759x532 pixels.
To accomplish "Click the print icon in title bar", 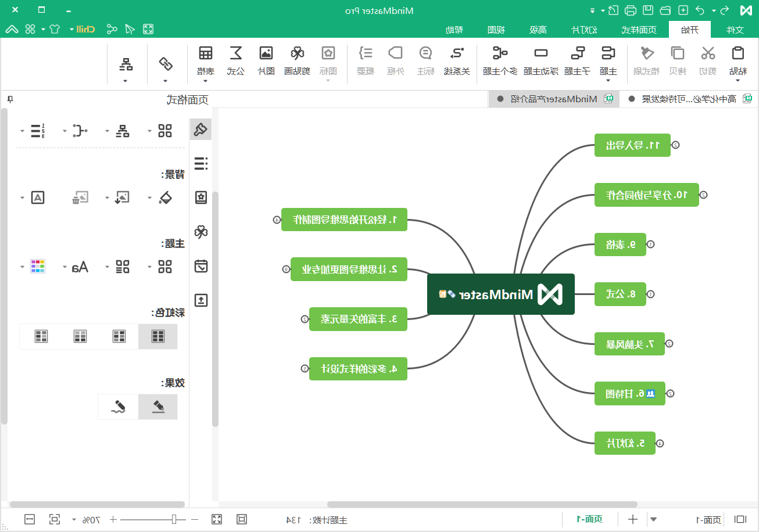I will click(631, 10).
